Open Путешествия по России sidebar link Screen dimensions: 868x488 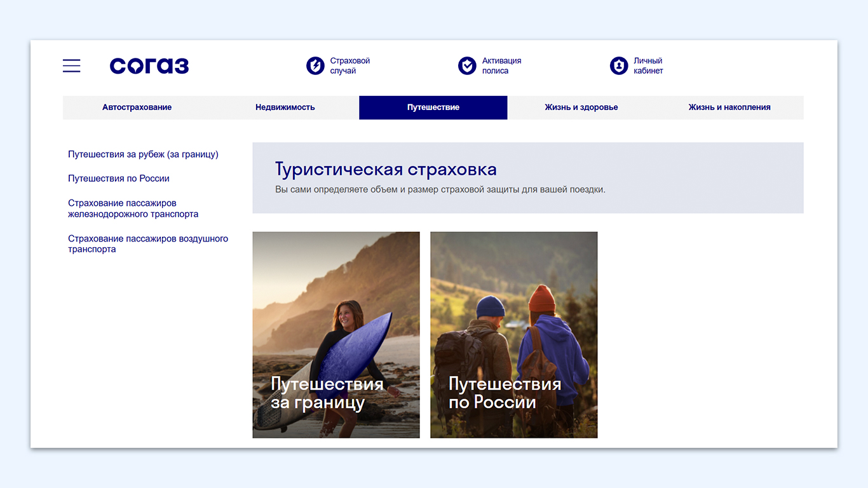coord(119,179)
